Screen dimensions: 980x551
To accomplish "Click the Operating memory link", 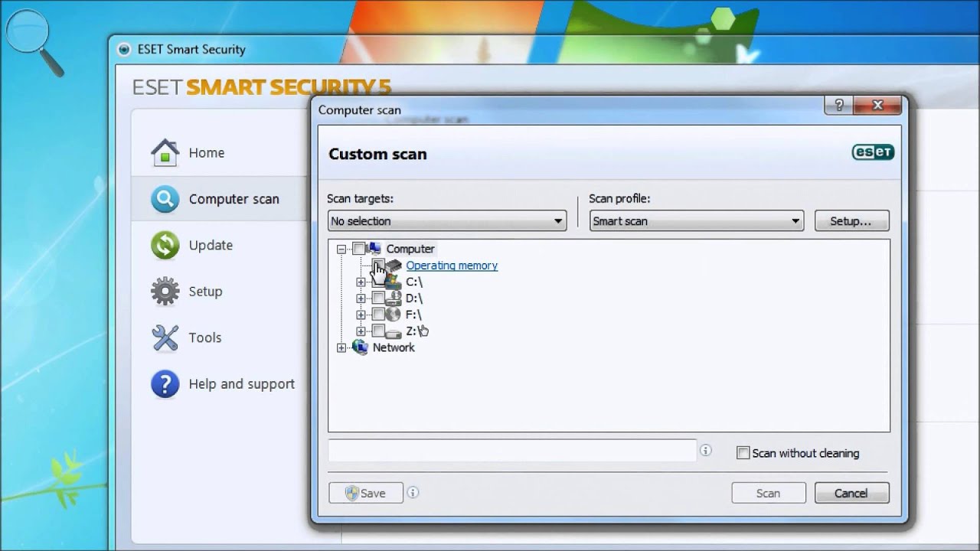I will 452,266.
